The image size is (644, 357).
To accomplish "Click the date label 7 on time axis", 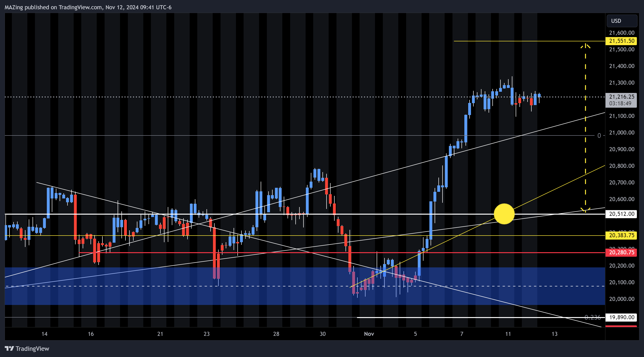I will (462, 334).
